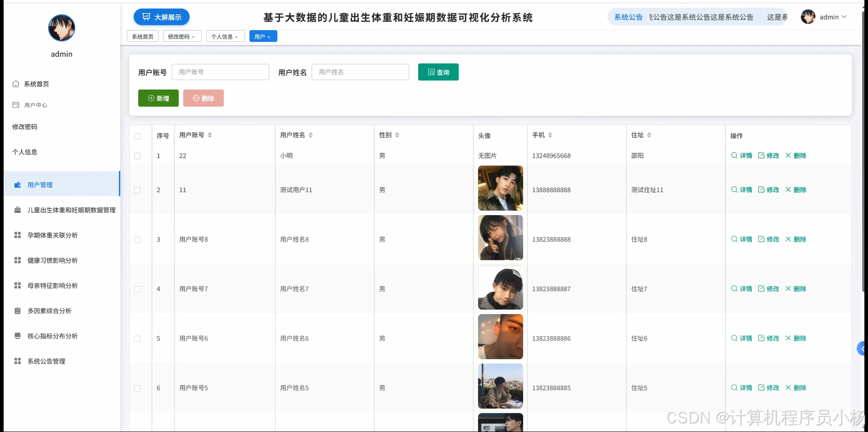
Task: Sort the 用户账号 column using its arrows
Action: tap(210, 134)
